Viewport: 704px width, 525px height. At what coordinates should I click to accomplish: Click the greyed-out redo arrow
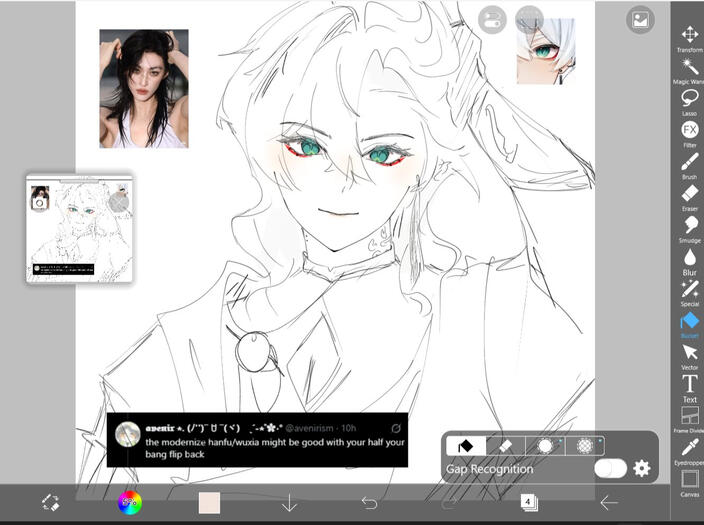pyautogui.click(x=449, y=503)
